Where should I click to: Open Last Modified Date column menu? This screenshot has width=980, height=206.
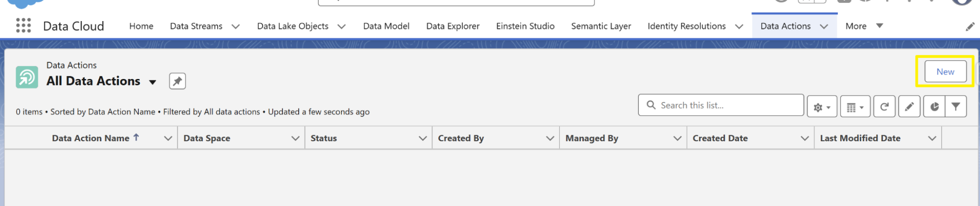click(932, 138)
